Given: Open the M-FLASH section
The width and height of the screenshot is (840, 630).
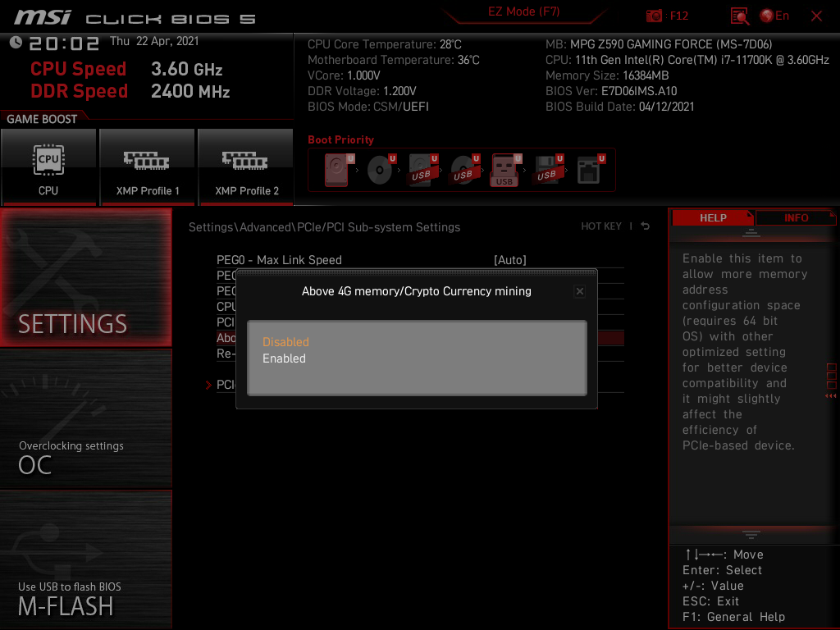Looking at the screenshot, I should (85, 559).
